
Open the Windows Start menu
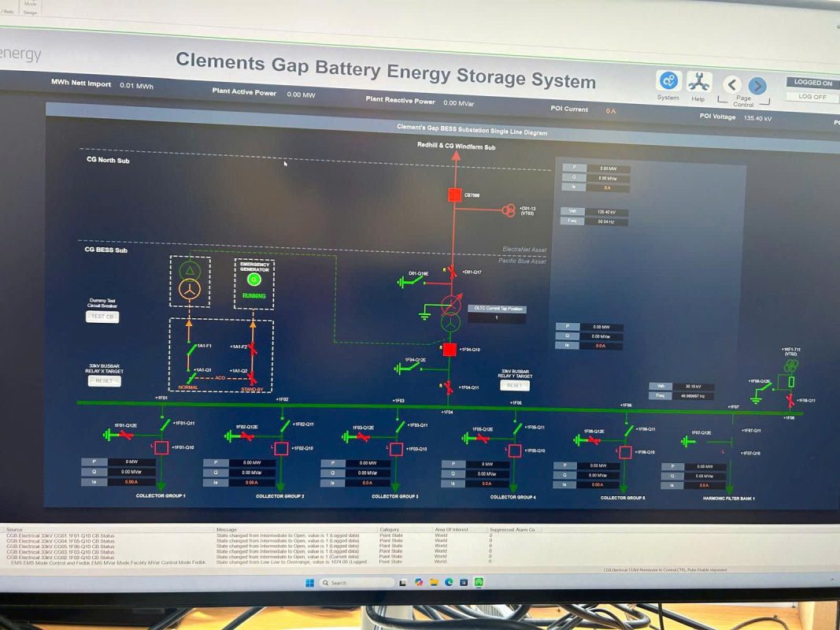(x=309, y=583)
